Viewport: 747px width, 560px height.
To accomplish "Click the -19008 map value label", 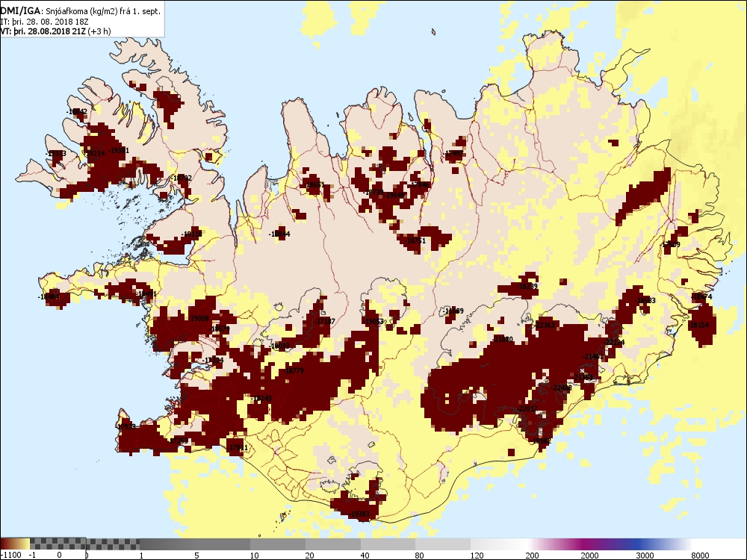I will pyautogui.click(x=198, y=319).
